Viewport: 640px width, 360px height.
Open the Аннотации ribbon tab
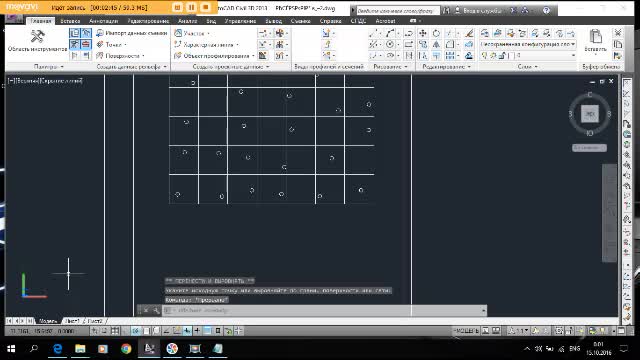(x=103, y=21)
